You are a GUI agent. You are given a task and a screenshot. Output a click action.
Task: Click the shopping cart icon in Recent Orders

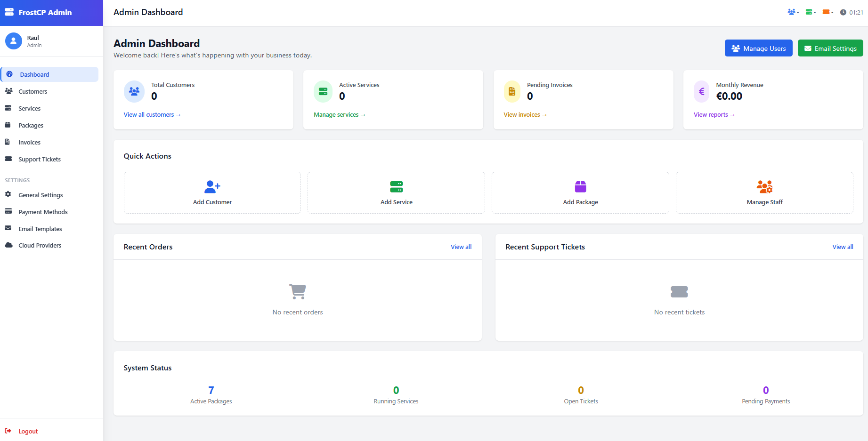pyautogui.click(x=298, y=292)
